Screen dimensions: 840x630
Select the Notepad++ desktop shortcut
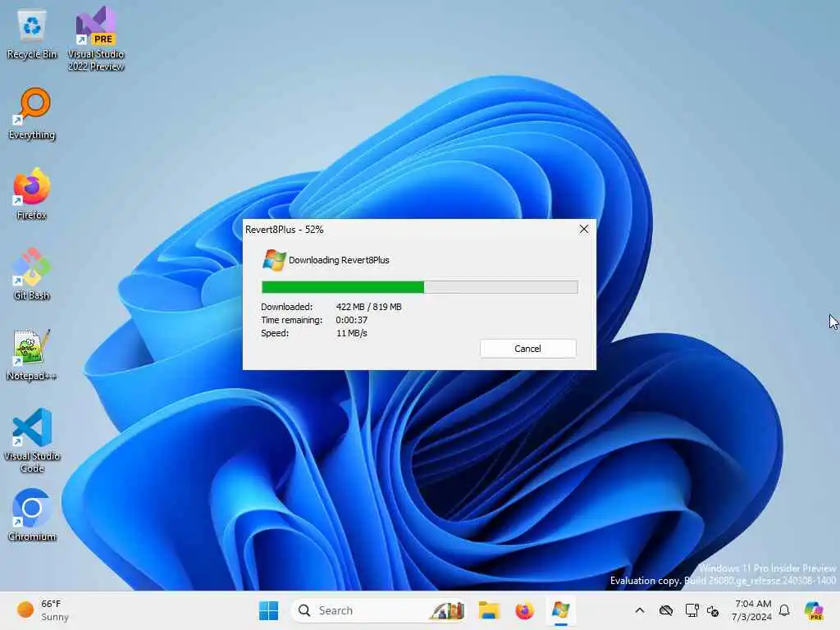tap(32, 355)
